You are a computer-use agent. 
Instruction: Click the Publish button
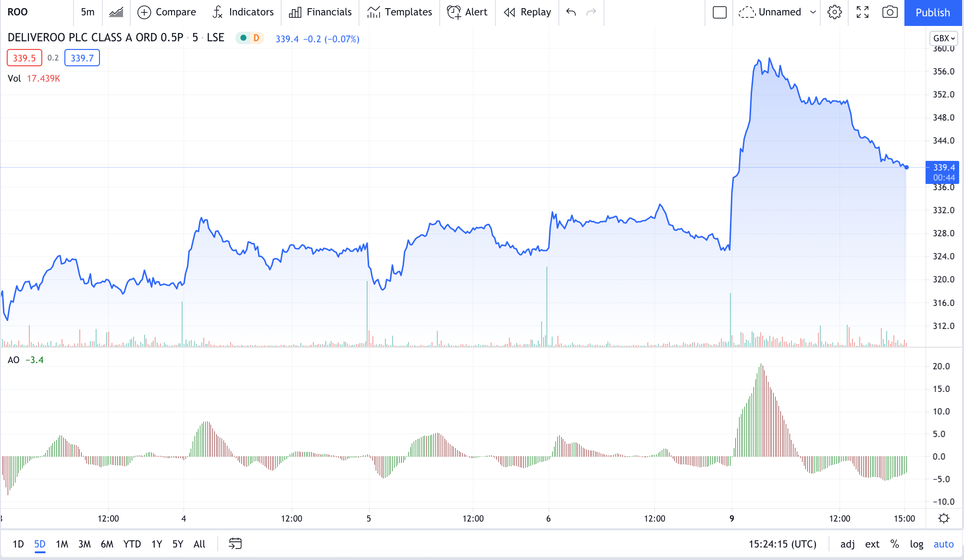point(933,12)
